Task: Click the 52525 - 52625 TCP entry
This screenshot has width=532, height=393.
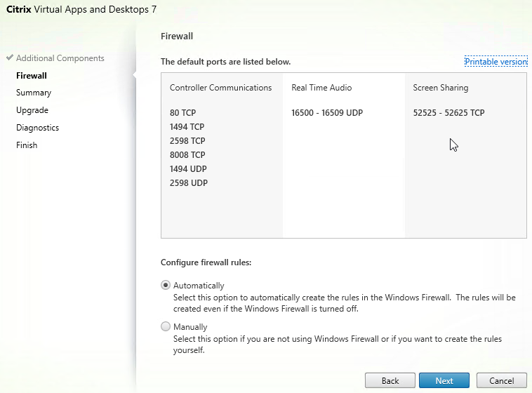Action: point(448,113)
